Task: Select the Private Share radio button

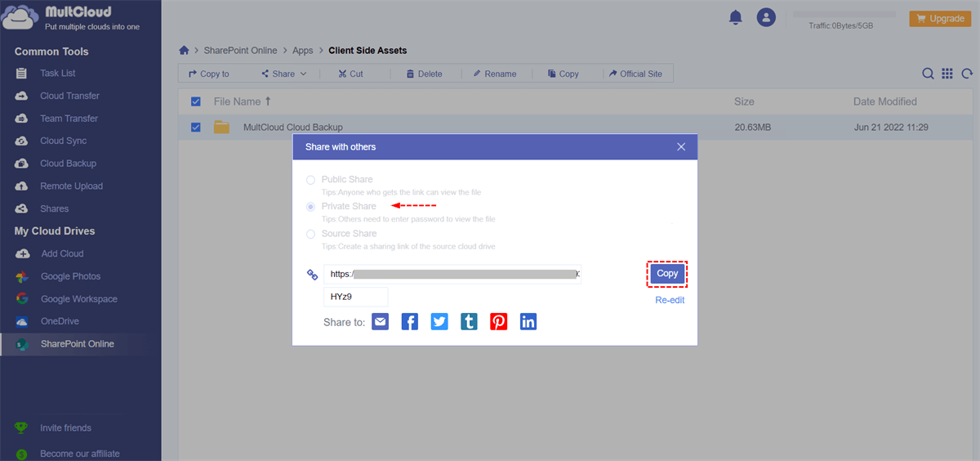Action: [x=310, y=207]
